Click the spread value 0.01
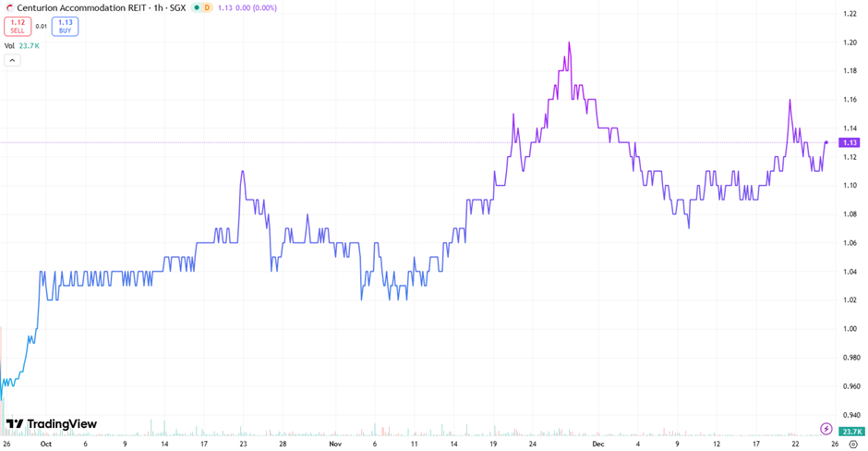 point(42,26)
